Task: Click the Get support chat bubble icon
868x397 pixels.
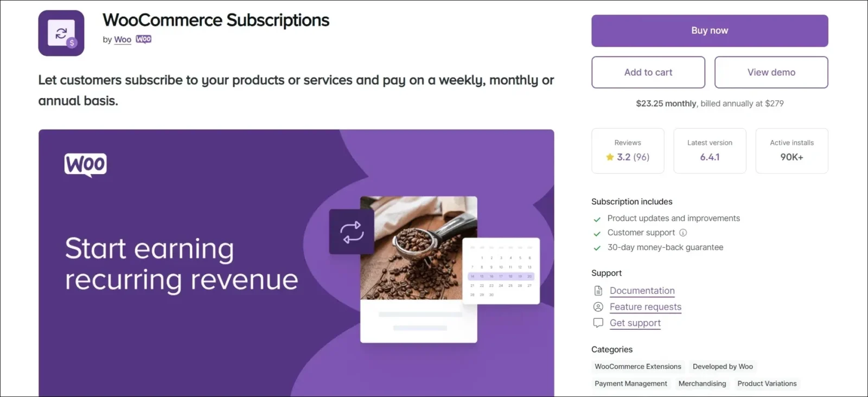Action: coord(598,323)
